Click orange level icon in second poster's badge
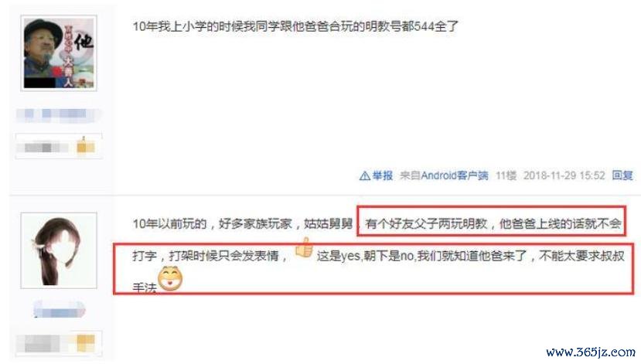 coord(85,343)
